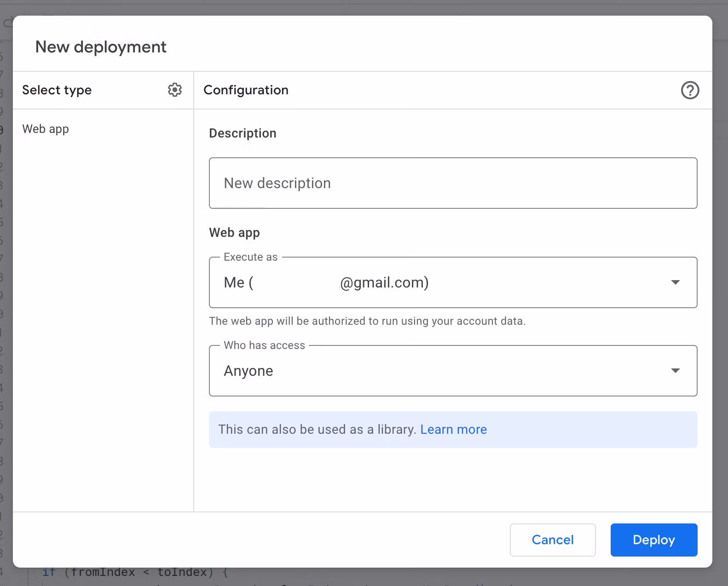The height and width of the screenshot is (586, 728).
Task: Open the deployment type gear settings
Action: click(x=175, y=90)
